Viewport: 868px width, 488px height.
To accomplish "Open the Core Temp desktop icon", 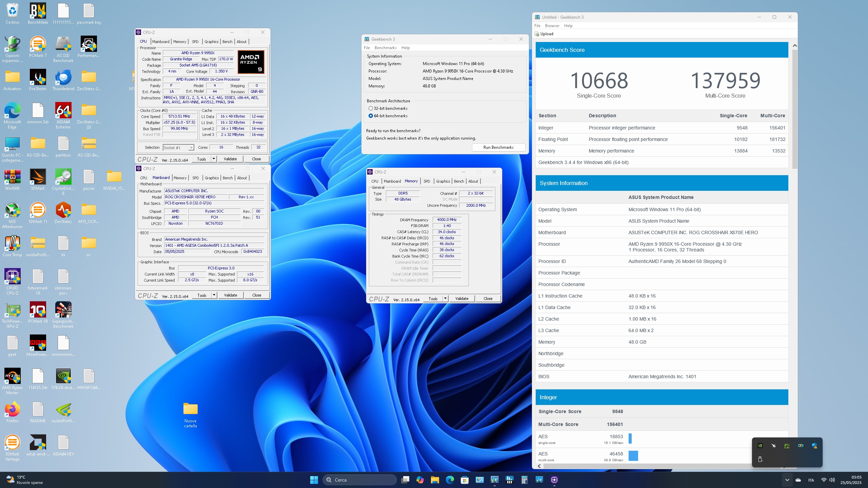I will [12, 246].
